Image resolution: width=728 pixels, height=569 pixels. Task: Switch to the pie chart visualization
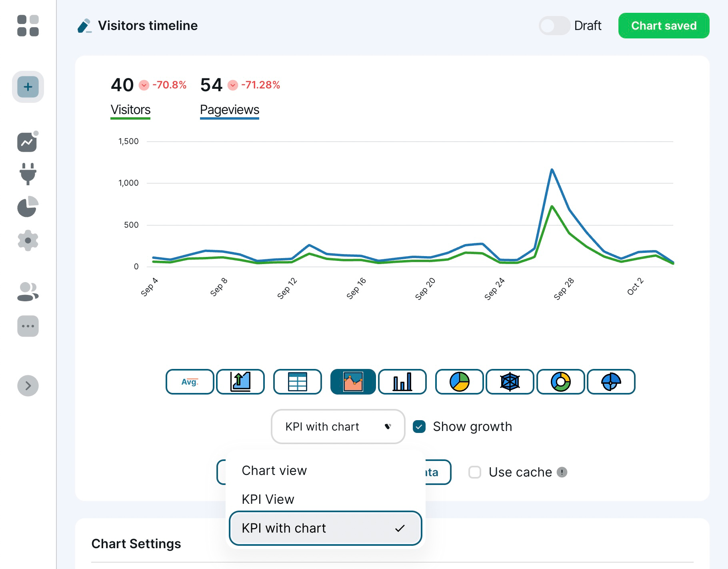tap(459, 382)
